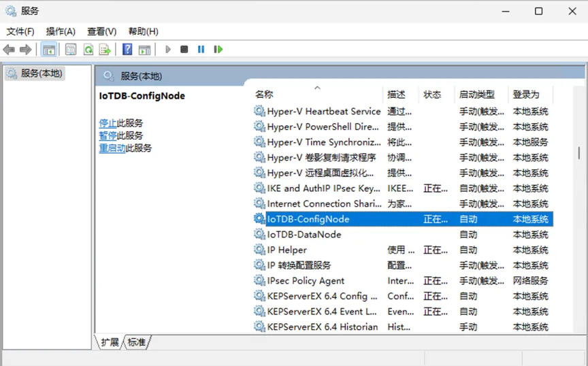Open the 文件(F) menu
Image resolution: width=588 pixels, height=366 pixels.
tap(20, 31)
